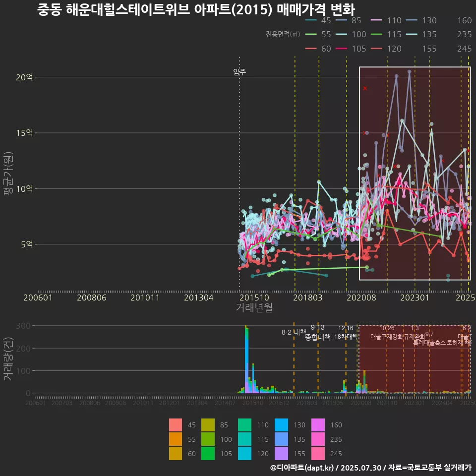Click the 12·16 18차대책 annotation

click(x=346, y=332)
